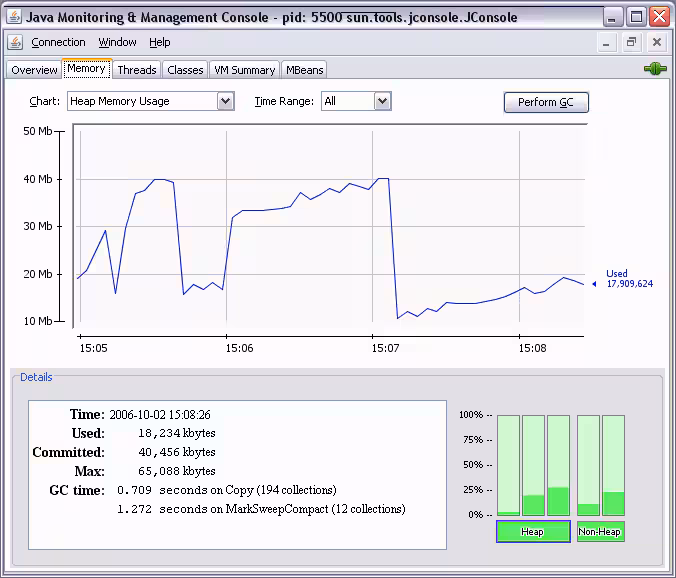Go to the VM Summary tab
This screenshot has height=578, width=676.
click(x=244, y=70)
